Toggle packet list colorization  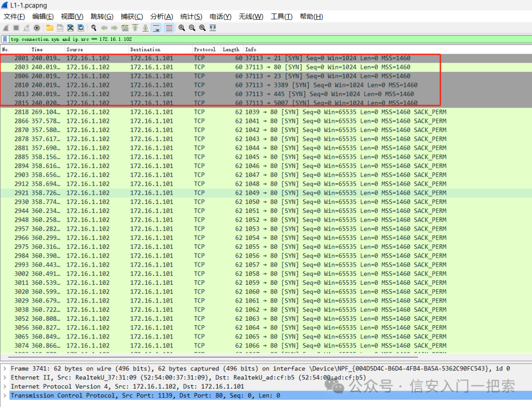pos(169,28)
